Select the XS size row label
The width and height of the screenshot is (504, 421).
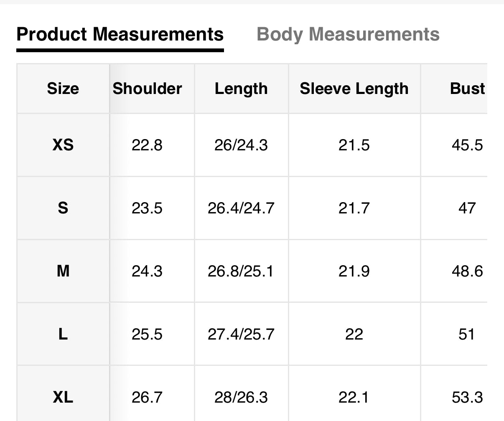pyautogui.click(x=63, y=145)
